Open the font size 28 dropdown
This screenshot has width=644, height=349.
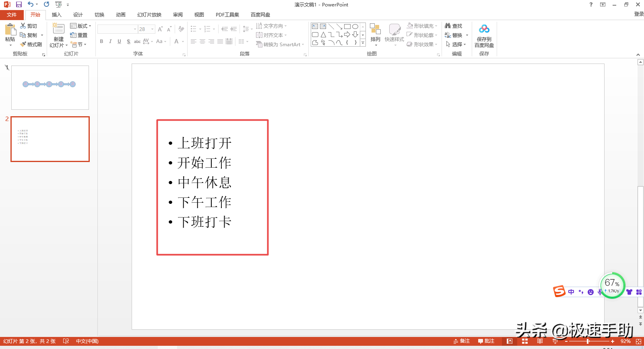click(152, 29)
